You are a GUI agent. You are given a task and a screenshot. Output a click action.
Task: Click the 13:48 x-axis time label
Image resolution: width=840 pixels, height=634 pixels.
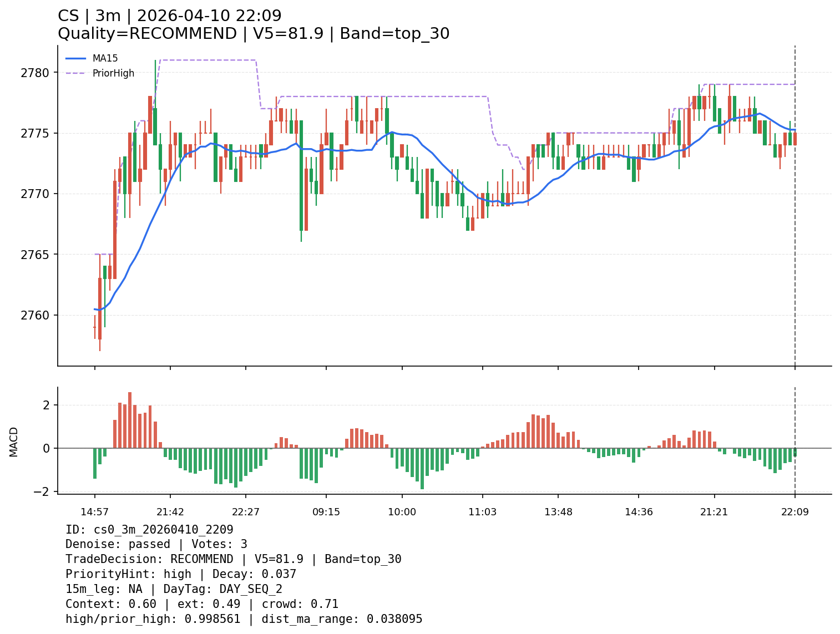[558, 512]
